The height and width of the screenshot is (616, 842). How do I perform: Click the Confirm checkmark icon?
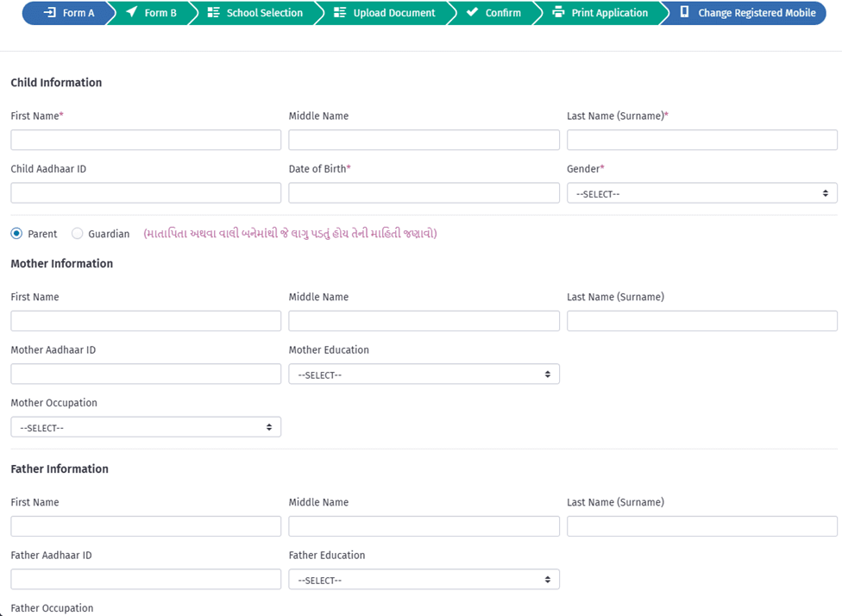point(472,13)
